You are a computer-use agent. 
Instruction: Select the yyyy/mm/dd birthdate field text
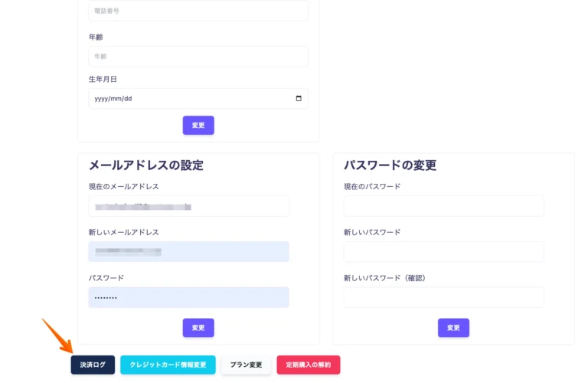tap(113, 99)
